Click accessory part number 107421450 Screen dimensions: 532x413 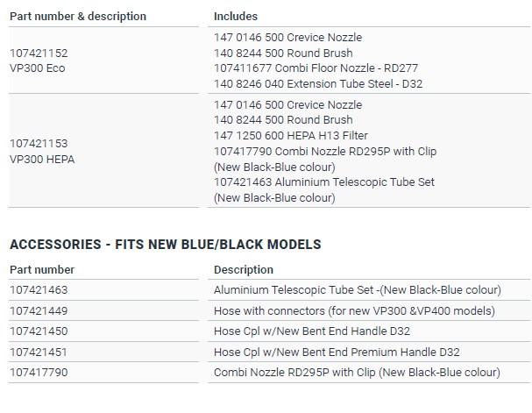pos(39,331)
